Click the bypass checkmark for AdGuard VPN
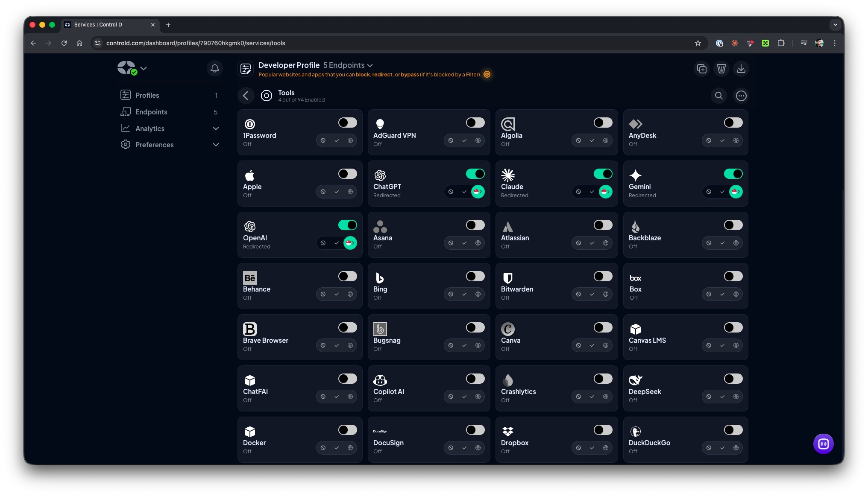Viewport: 868px width, 496px height. 464,140
